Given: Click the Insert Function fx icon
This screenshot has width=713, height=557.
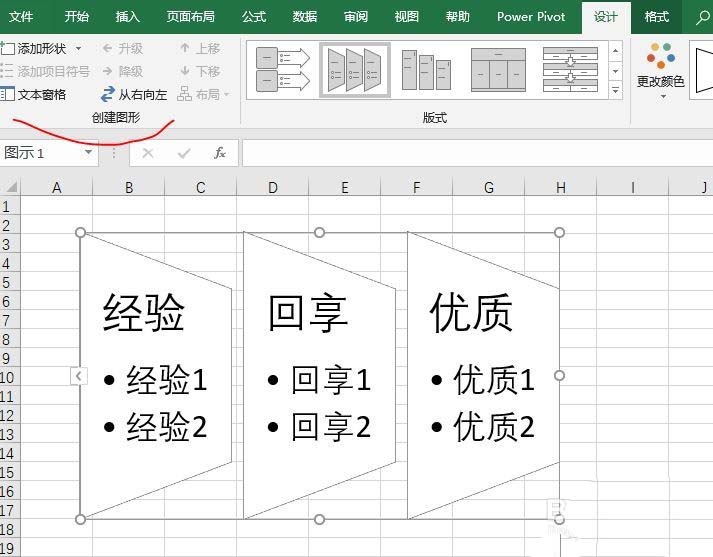Looking at the screenshot, I should coord(220,153).
